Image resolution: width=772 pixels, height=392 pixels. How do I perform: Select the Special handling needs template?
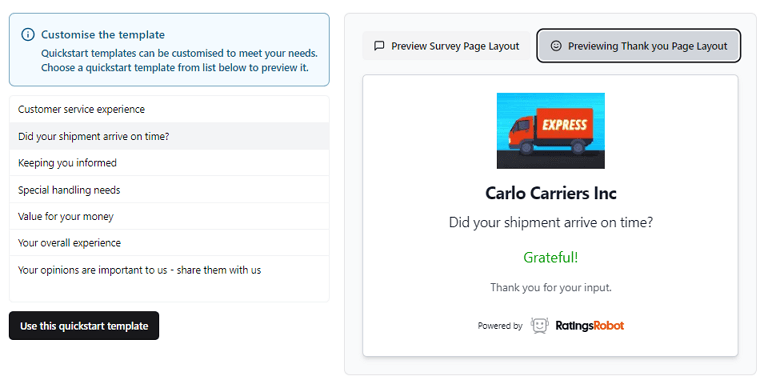point(169,190)
